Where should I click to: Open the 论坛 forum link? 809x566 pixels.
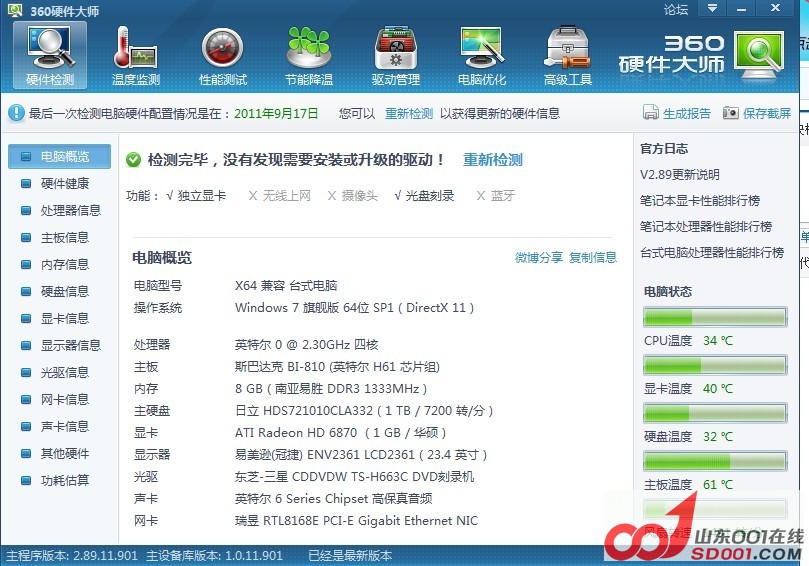(676, 9)
